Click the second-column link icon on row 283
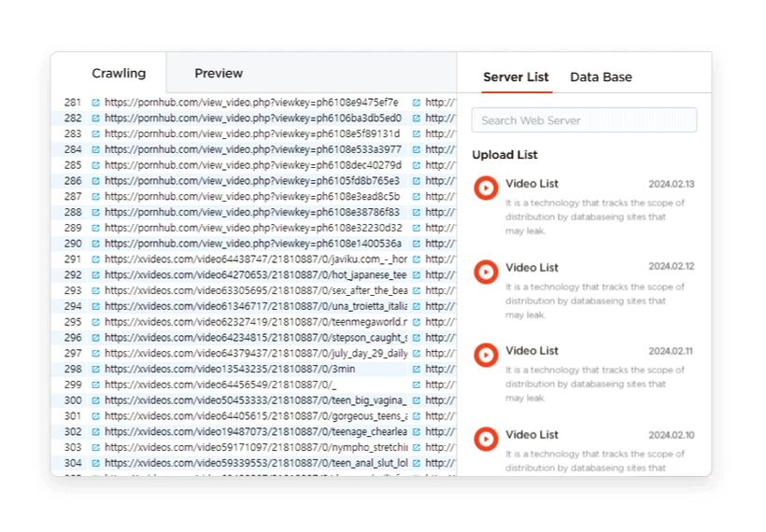Screen dimensions: 766x532 coord(417,134)
